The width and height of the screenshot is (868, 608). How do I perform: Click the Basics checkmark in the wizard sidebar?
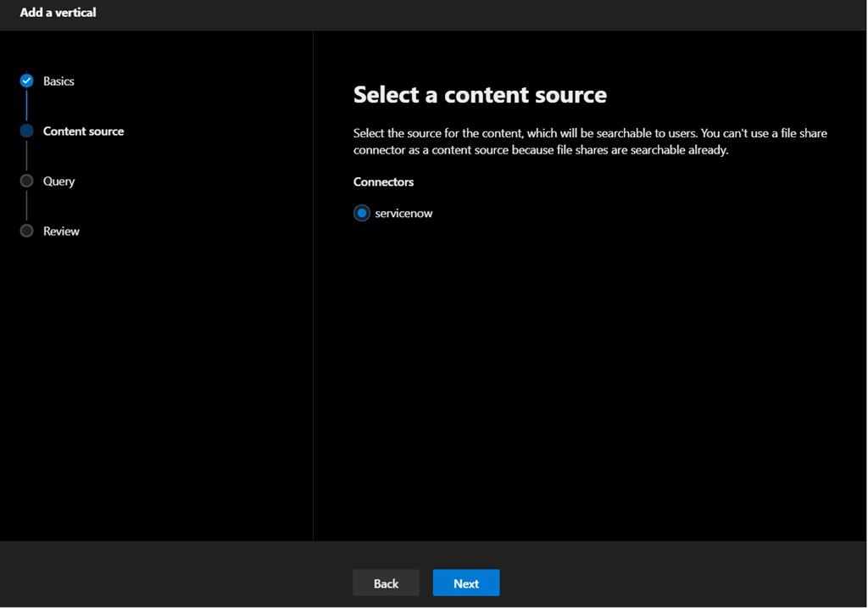tap(26, 81)
